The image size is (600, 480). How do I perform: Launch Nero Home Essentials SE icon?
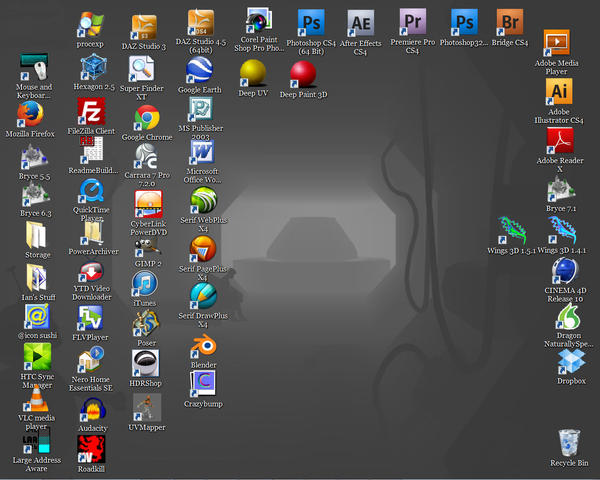coord(91,359)
